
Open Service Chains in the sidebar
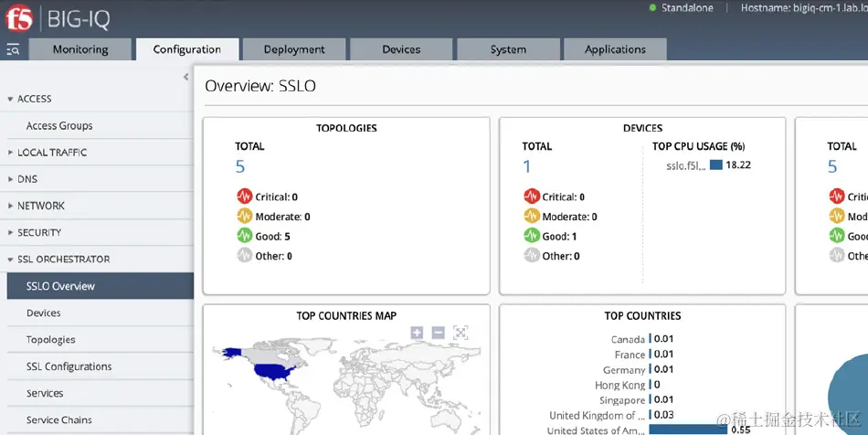coord(101,419)
